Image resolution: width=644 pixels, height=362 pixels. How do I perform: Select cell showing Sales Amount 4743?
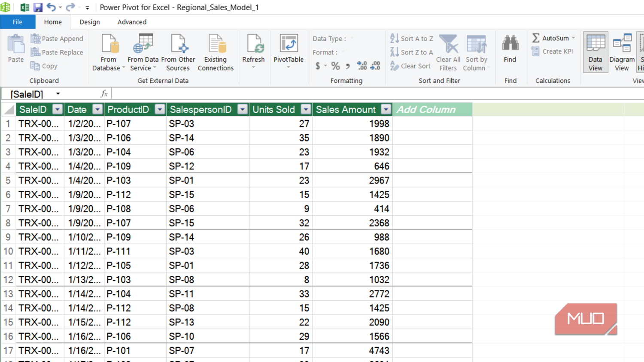[x=352, y=350]
